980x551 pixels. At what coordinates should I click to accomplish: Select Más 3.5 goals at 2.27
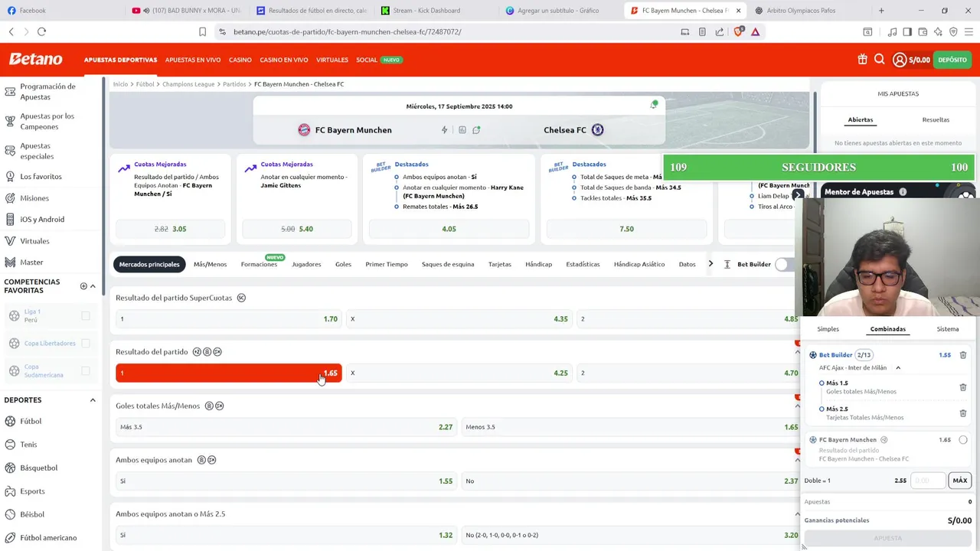click(286, 427)
